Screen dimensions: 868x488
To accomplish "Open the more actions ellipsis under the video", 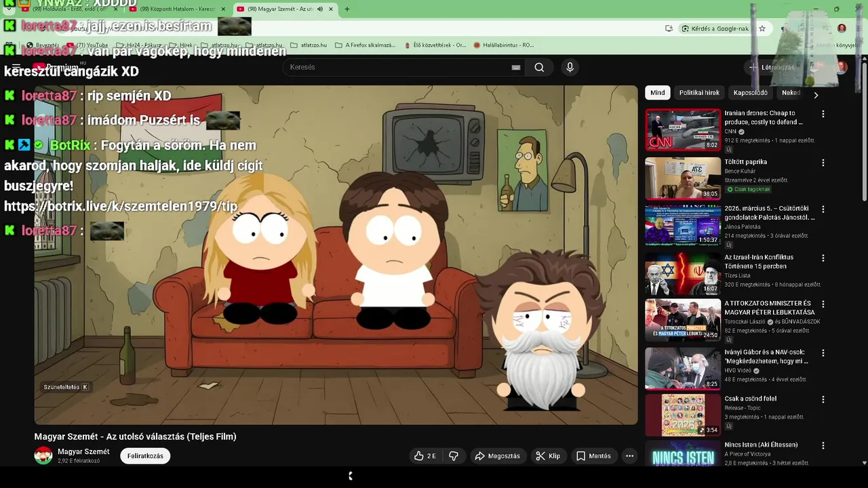I will [629, 456].
